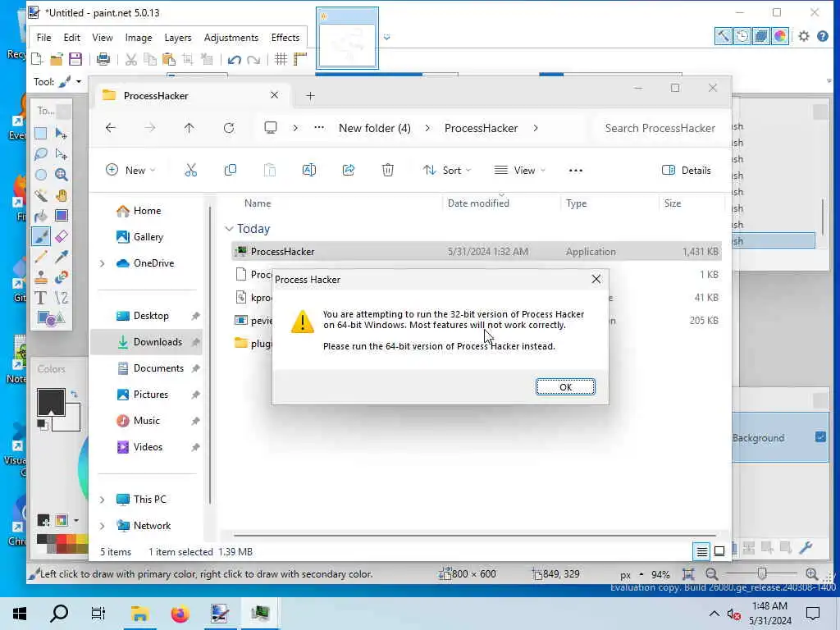The image size is (840, 630).
Task: Open Downloads in the navigation pane
Action: (x=146, y=342)
